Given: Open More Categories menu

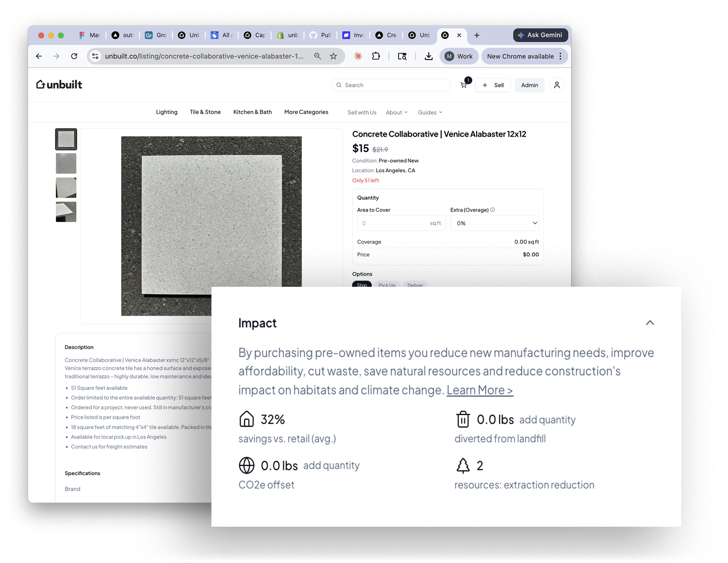Looking at the screenshot, I should pos(306,112).
